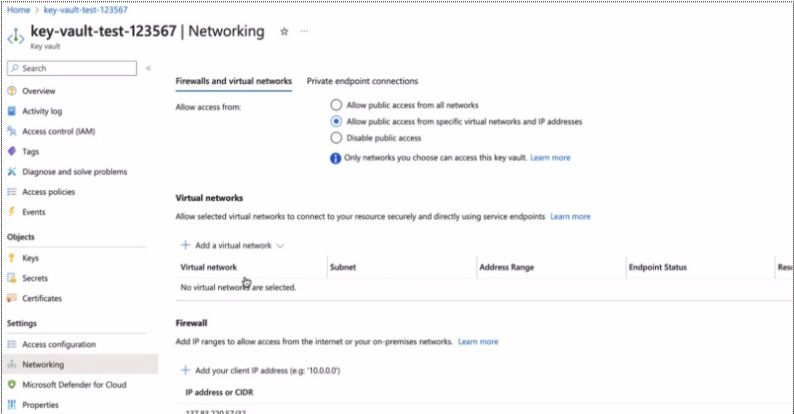Select Firewalls and virtual networks tab

pyautogui.click(x=233, y=81)
